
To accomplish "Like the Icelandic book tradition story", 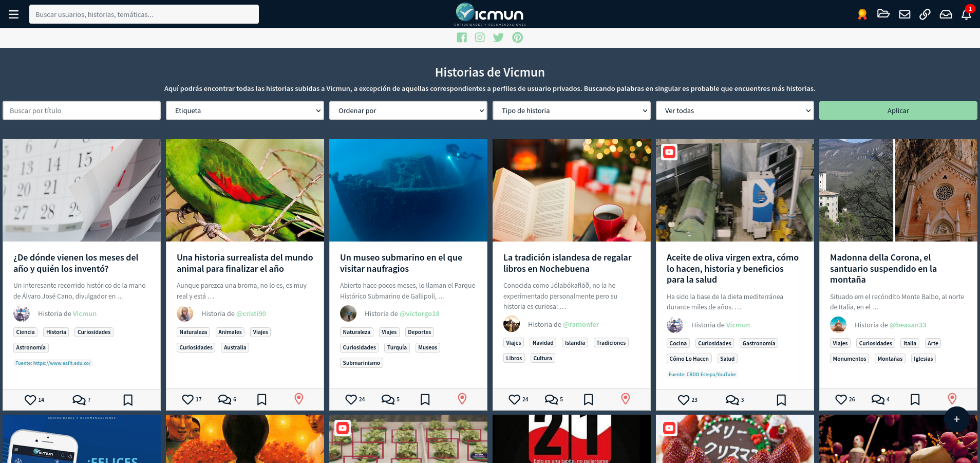I will [515, 399].
